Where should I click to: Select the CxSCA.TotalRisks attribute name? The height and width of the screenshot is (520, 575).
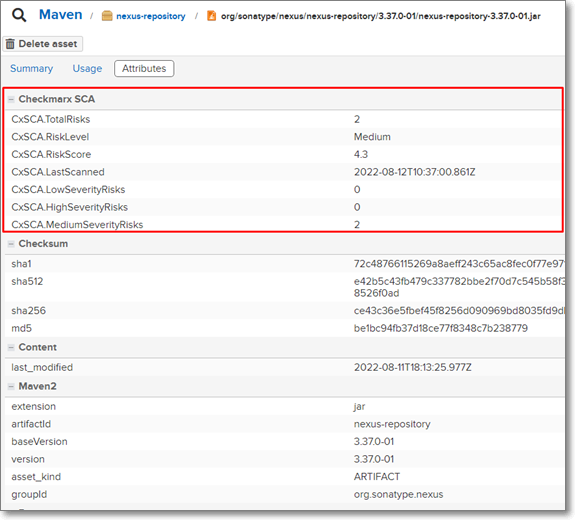tap(51, 119)
